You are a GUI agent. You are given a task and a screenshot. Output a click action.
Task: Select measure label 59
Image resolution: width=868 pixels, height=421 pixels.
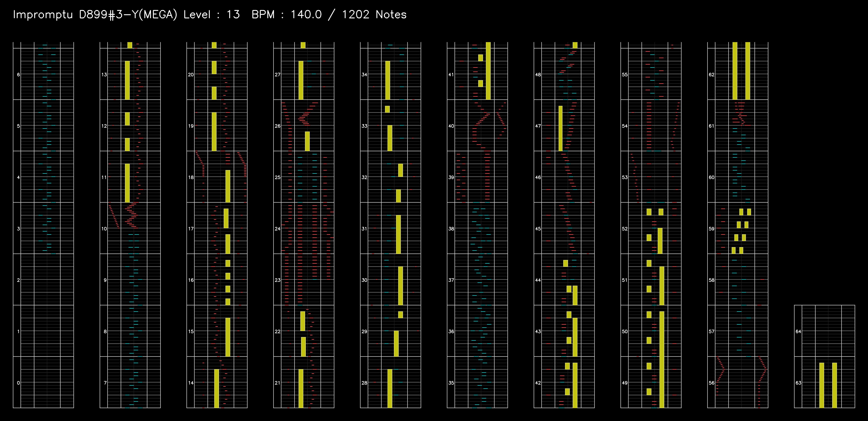pos(711,228)
